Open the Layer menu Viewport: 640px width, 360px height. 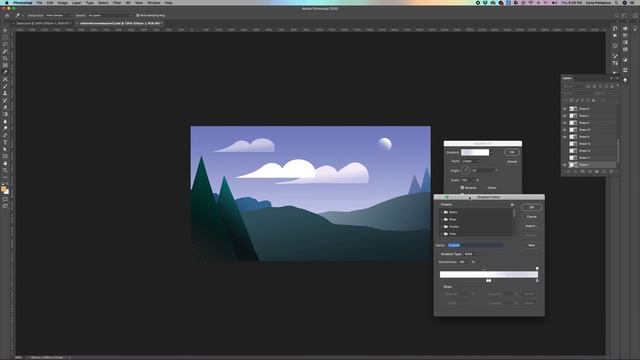pos(76,2)
